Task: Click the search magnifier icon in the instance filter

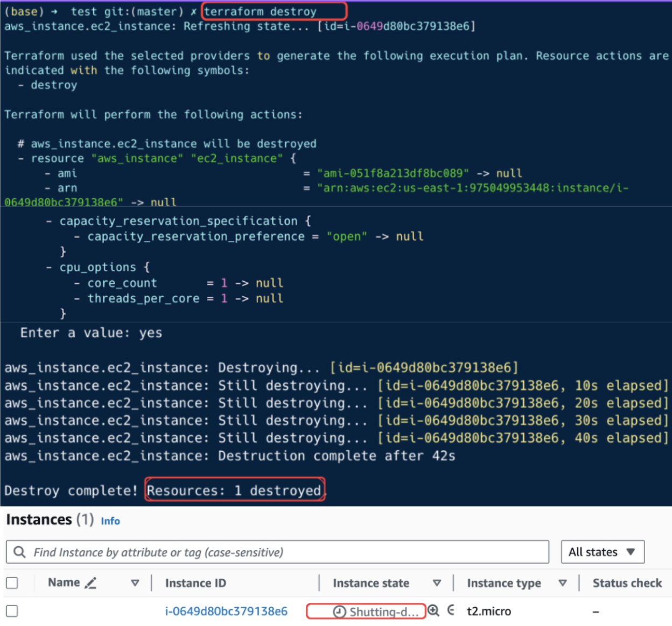Action: pyautogui.click(x=19, y=552)
